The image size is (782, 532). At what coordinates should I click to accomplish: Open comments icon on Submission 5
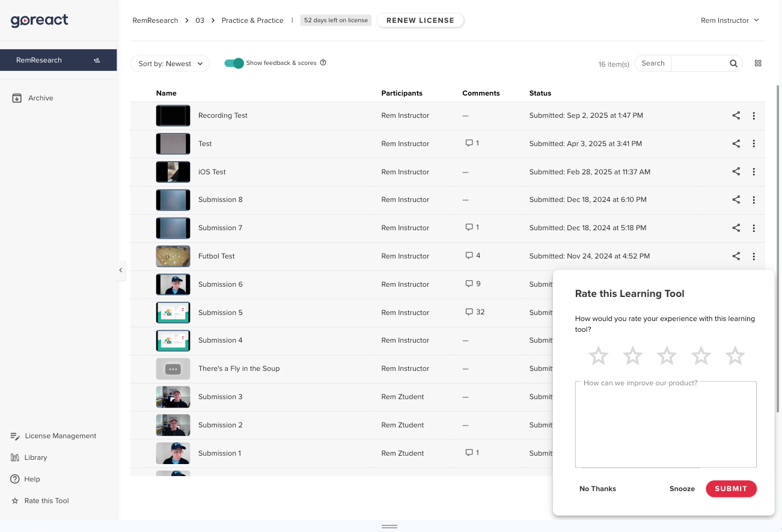(469, 312)
